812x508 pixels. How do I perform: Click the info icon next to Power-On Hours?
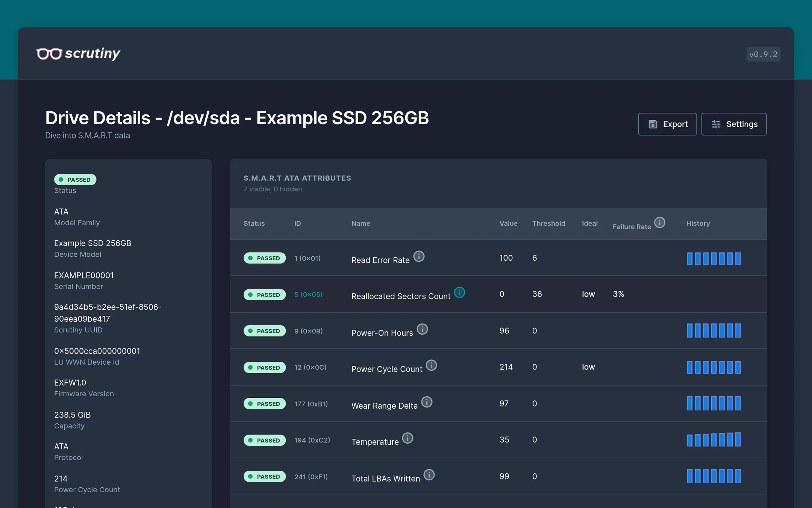[422, 329]
